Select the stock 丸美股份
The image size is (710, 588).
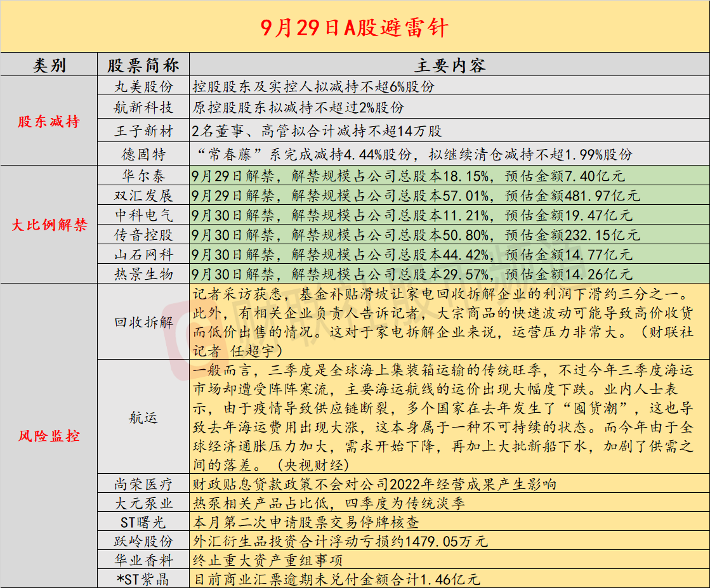(143, 86)
